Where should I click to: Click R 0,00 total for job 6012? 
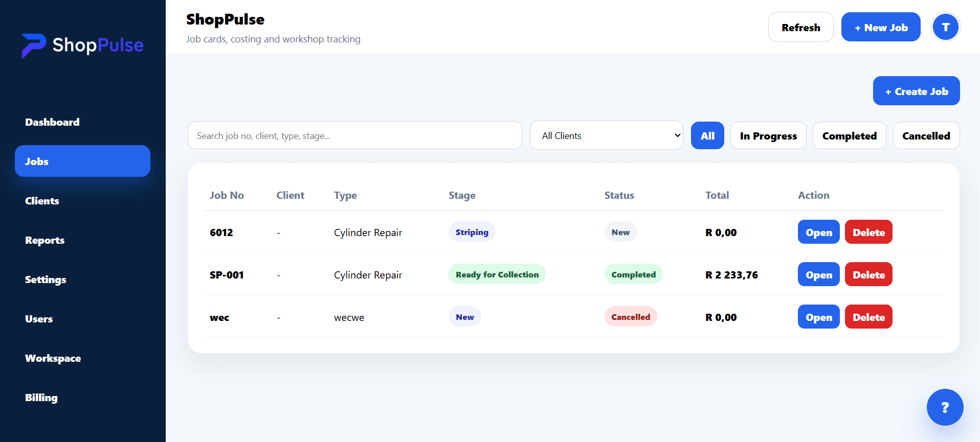click(721, 232)
